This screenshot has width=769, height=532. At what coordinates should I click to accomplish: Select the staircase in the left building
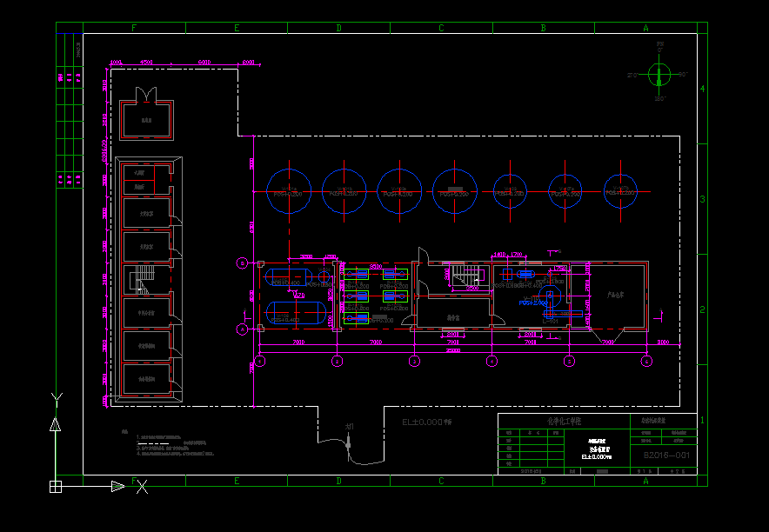pos(142,279)
